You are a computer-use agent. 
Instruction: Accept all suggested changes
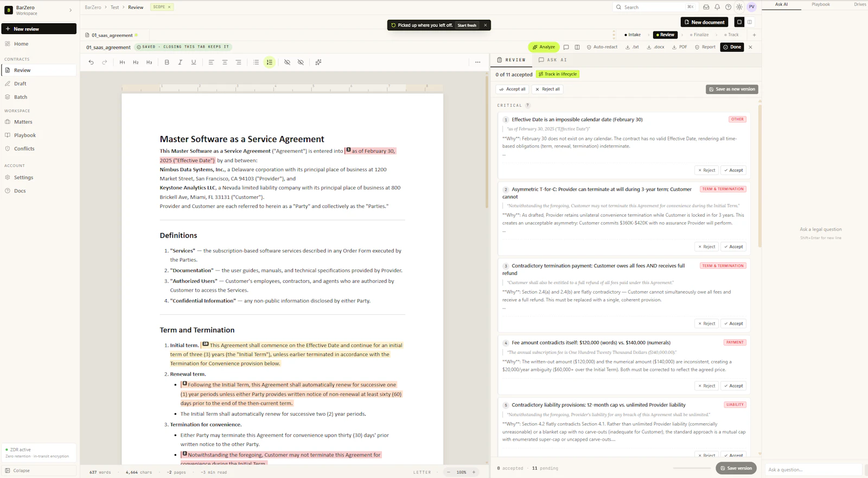pos(513,89)
